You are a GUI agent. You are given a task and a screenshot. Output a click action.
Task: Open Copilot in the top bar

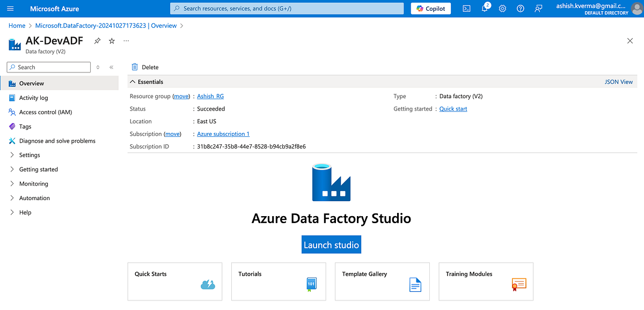coord(430,9)
